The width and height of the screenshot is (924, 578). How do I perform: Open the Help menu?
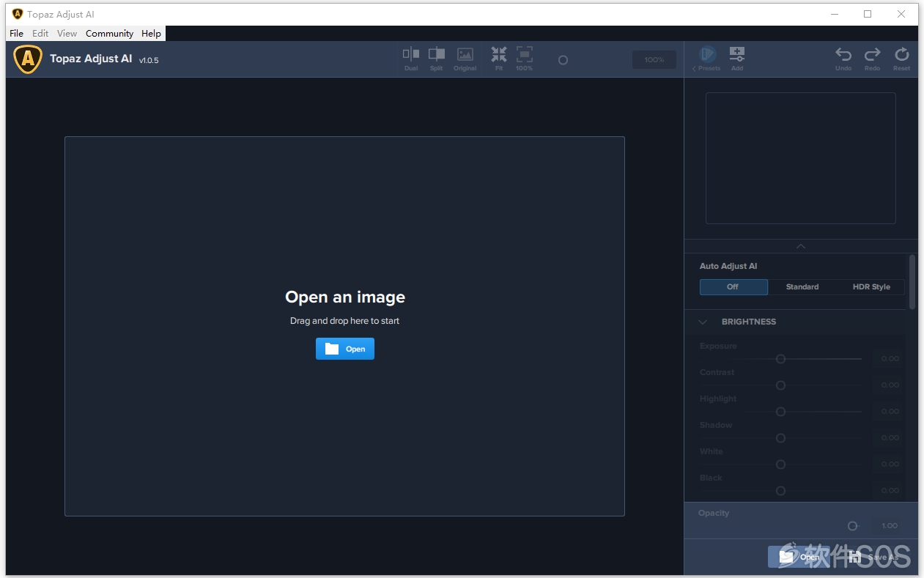point(151,33)
